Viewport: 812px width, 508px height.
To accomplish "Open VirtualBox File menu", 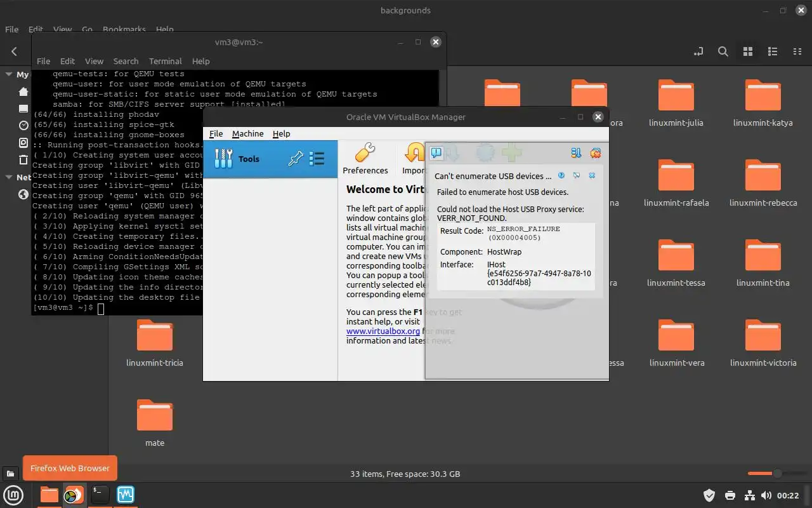I will click(216, 133).
